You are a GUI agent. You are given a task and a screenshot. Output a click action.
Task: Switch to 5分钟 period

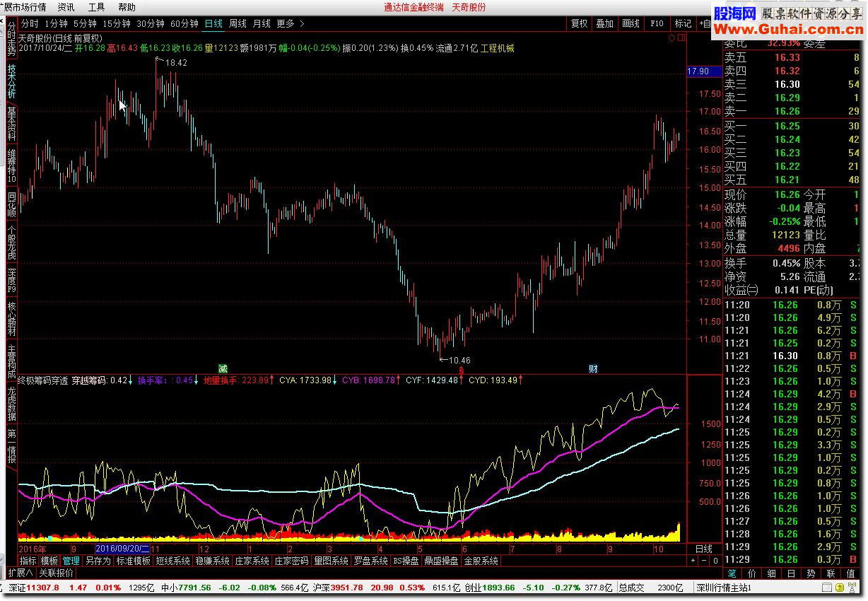click(x=85, y=23)
